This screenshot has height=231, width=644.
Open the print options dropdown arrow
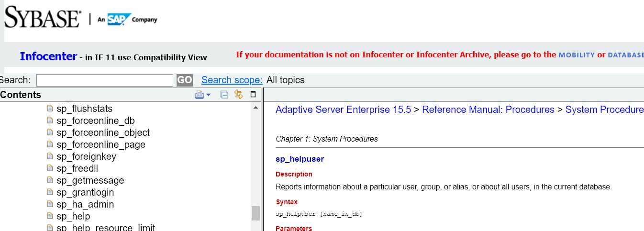pos(208,95)
